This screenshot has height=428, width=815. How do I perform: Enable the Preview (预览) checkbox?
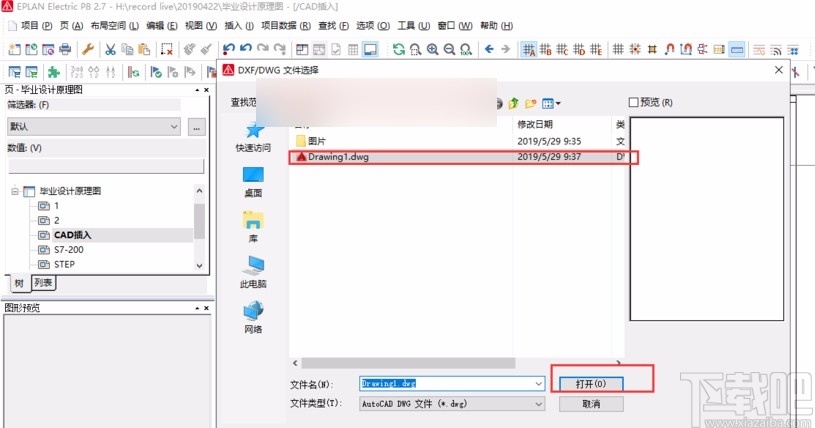(x=634, y=102)
